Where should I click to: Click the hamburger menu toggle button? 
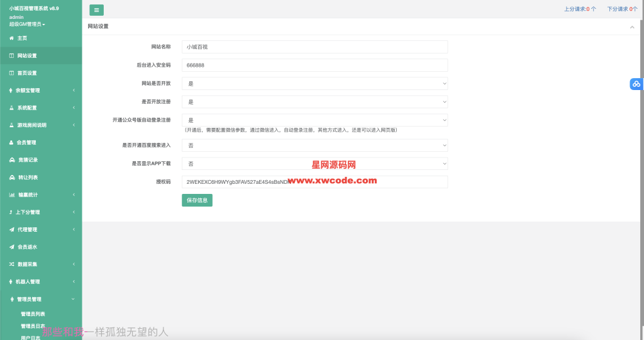(96, 10)
